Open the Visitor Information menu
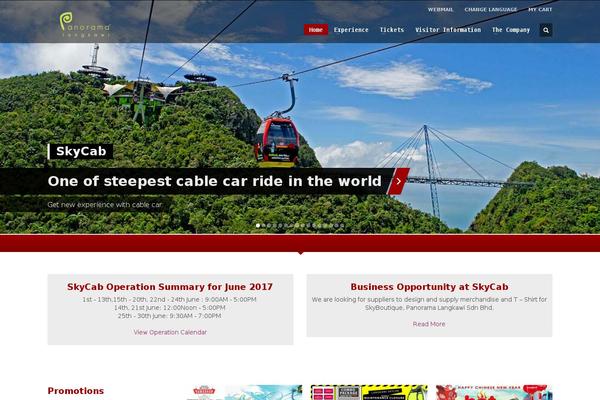The width and height of the screenshot is (600, 400). (x=448, y=30)
